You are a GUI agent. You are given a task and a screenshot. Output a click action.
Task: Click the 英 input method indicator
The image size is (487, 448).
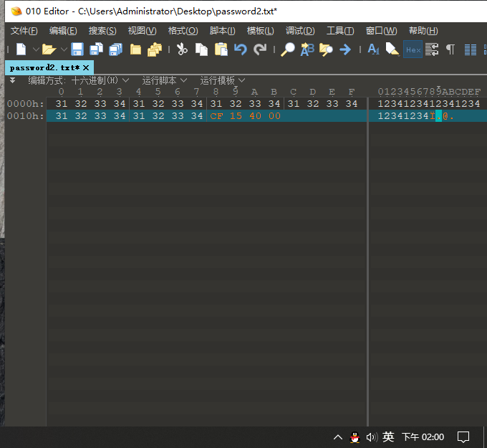(x=388, y=437)
